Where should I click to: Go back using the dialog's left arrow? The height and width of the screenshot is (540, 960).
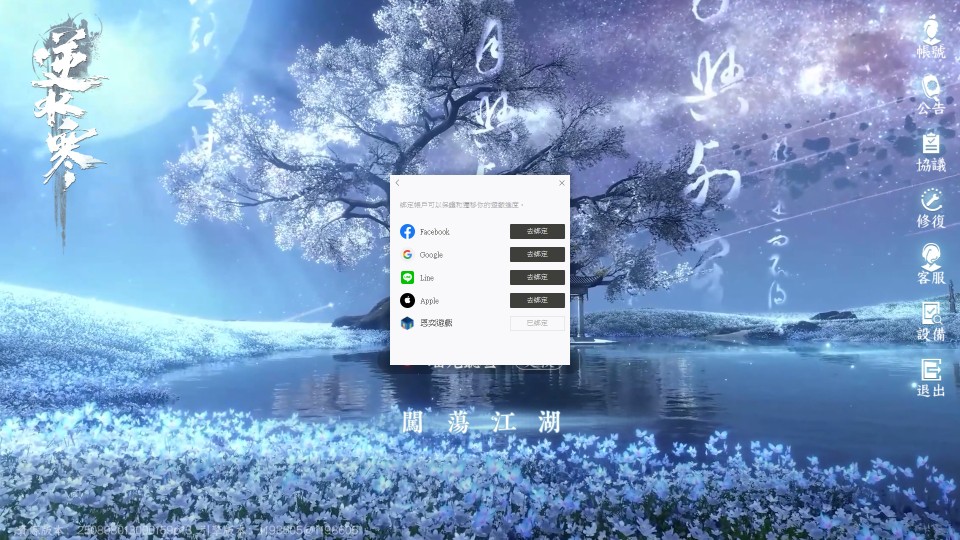tap(398, 183)
